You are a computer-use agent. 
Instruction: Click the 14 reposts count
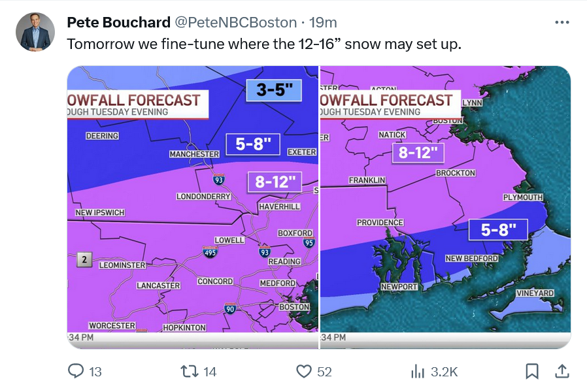click(210, 372)
